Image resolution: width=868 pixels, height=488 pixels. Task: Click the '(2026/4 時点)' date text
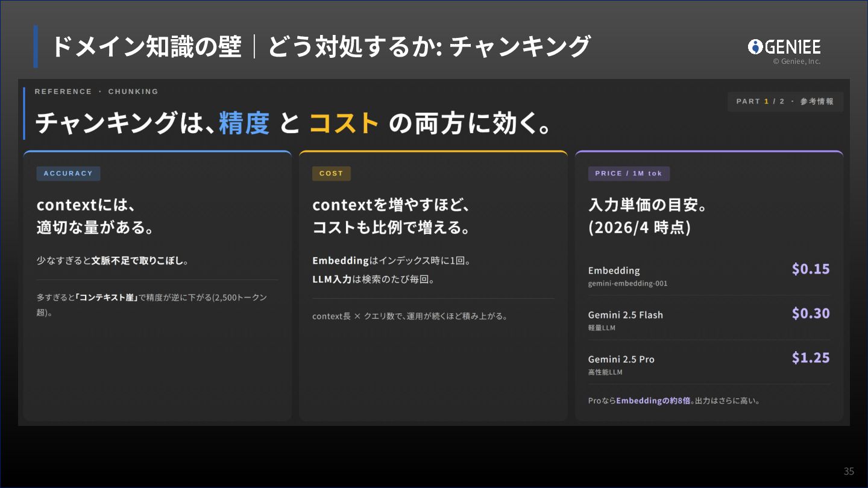coord(640,228)
